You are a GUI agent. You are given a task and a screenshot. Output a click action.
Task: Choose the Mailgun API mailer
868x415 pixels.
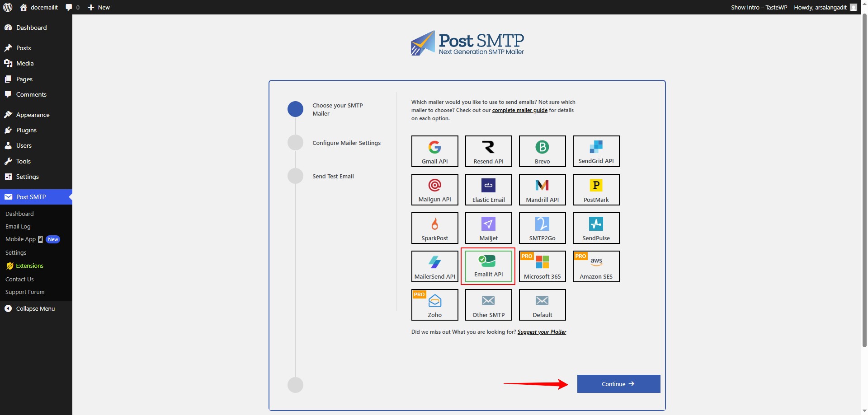[x=434, y=190]
